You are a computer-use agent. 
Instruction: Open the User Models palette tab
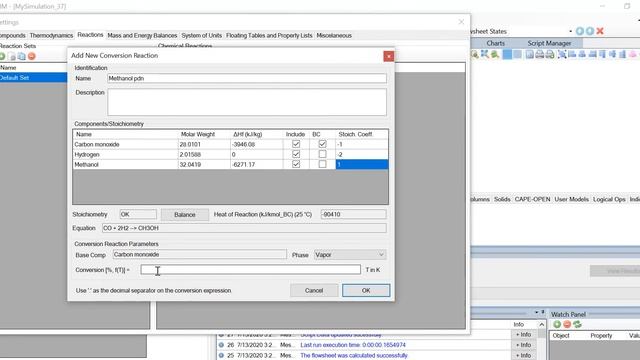pos(571,199)
